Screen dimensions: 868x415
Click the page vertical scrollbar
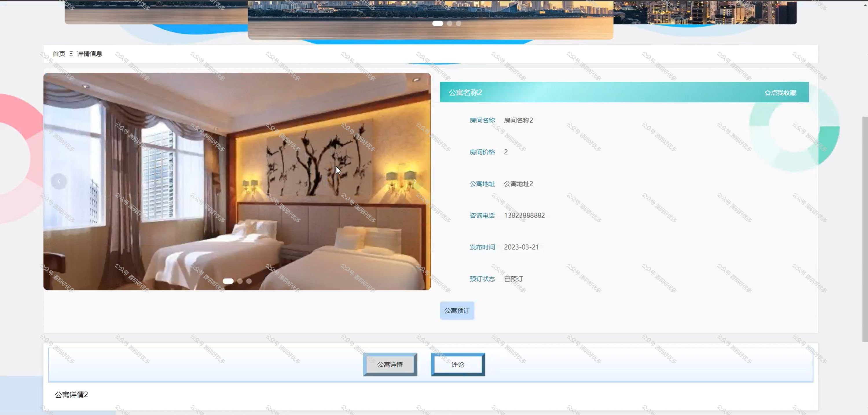(x=865, y=229)
